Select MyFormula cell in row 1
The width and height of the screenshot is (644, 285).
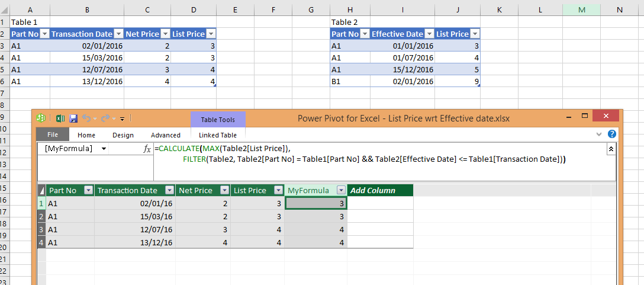[x=316, y=203]
